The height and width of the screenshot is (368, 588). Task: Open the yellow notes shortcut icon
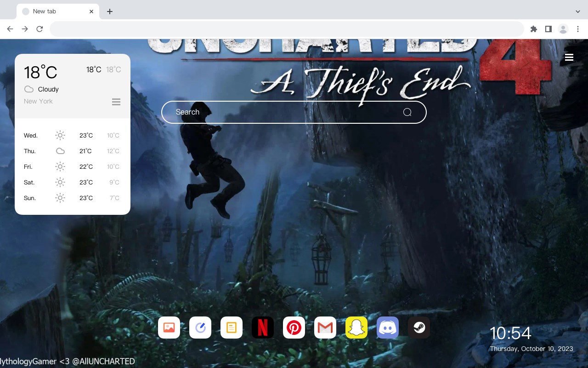[232, 328]
